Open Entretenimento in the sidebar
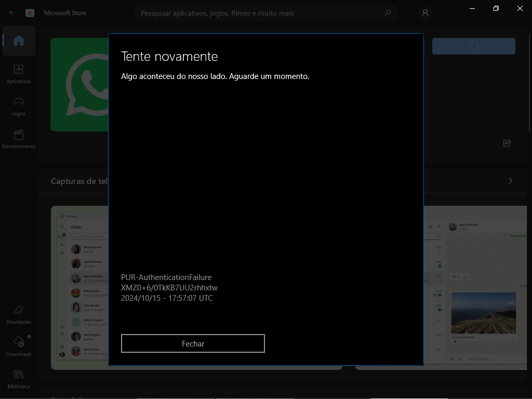 pos(19,139)
